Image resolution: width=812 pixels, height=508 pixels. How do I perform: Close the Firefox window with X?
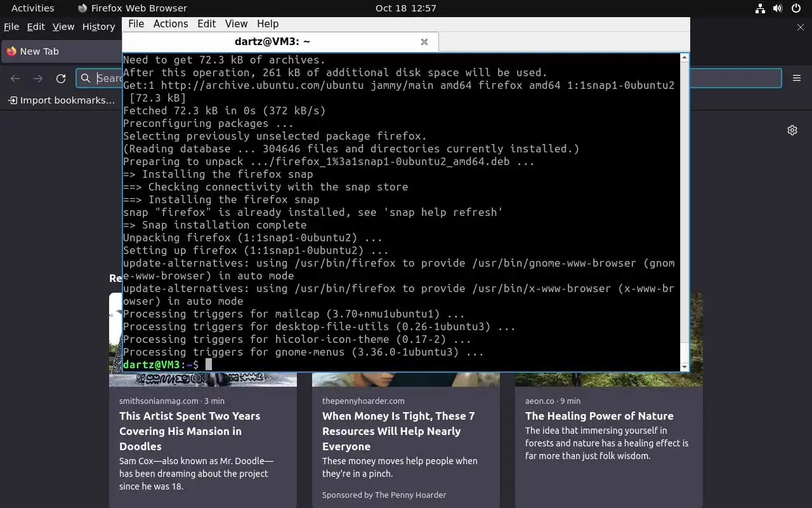(800, 27)
